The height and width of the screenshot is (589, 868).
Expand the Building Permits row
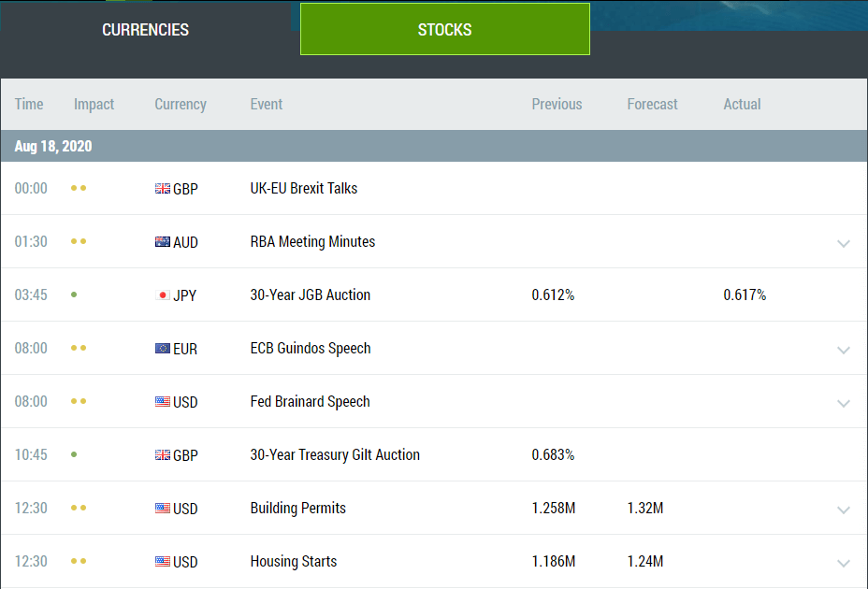point(844,510)
